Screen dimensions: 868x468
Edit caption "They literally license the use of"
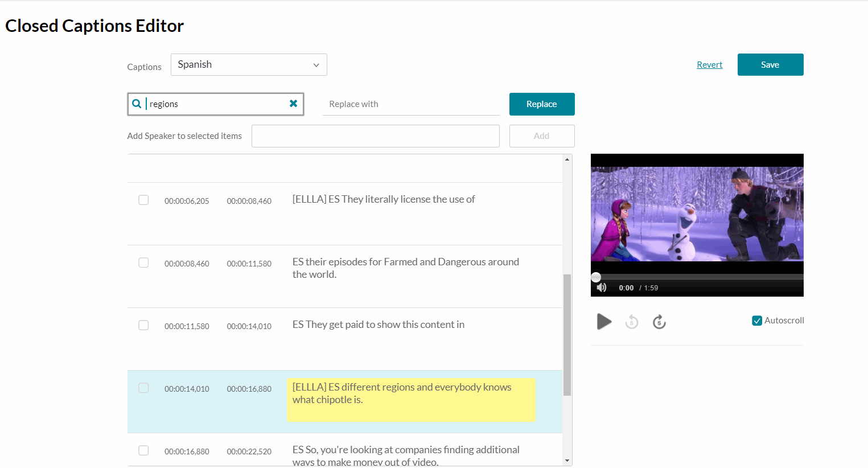(384, 199)
